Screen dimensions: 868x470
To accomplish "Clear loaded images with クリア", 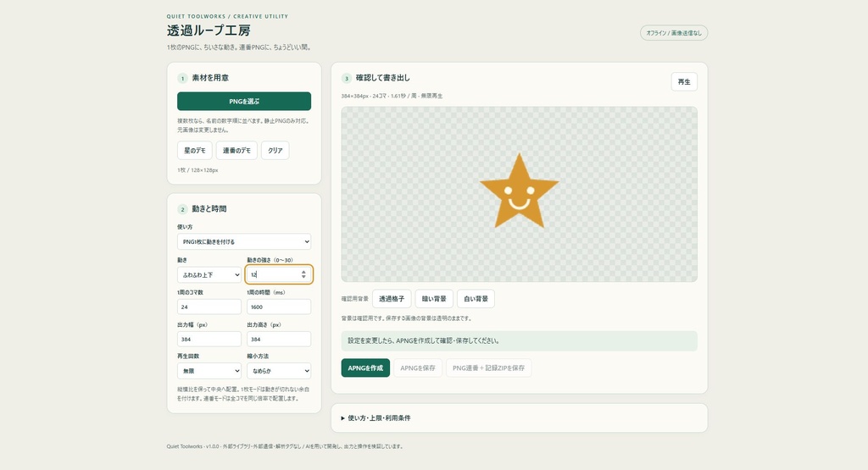I will coord(275,151).
